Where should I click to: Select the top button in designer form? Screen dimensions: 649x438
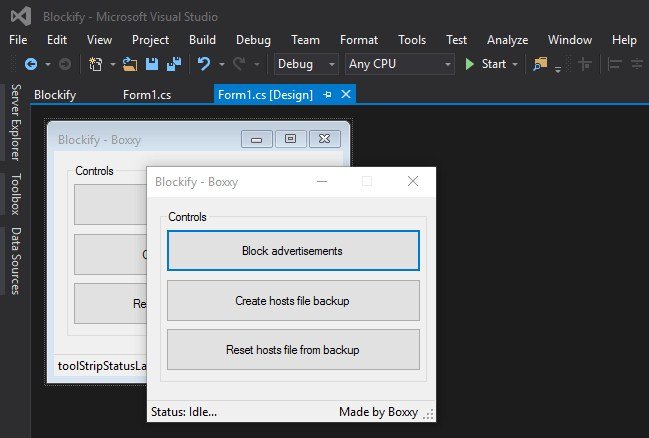[x=111, y=205]
